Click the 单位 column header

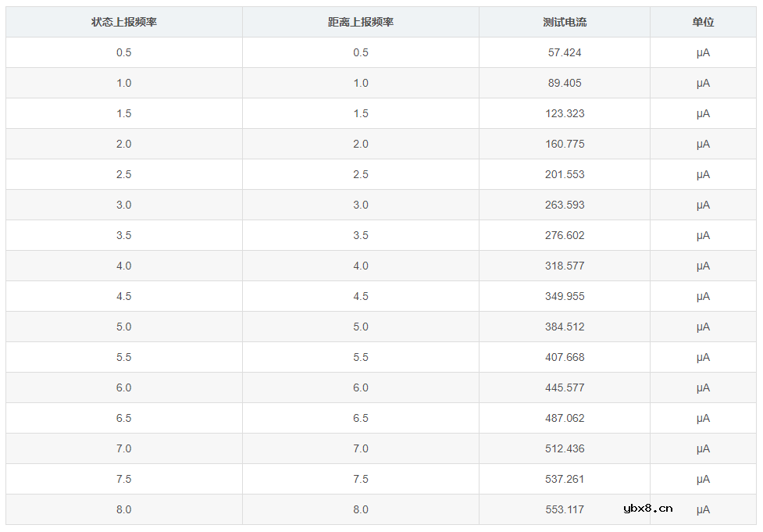click(x=703, y=22)
